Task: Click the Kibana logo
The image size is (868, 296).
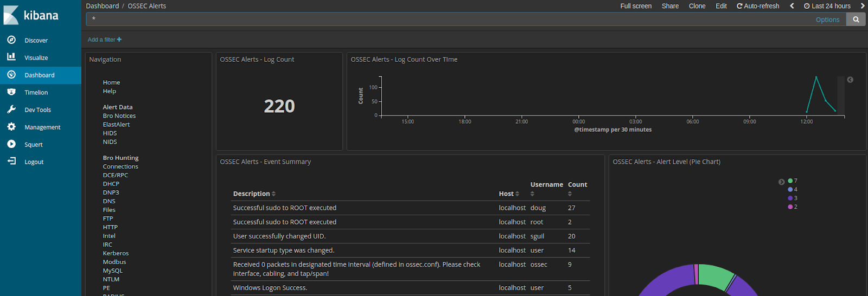Action: (x=31, y=15)
